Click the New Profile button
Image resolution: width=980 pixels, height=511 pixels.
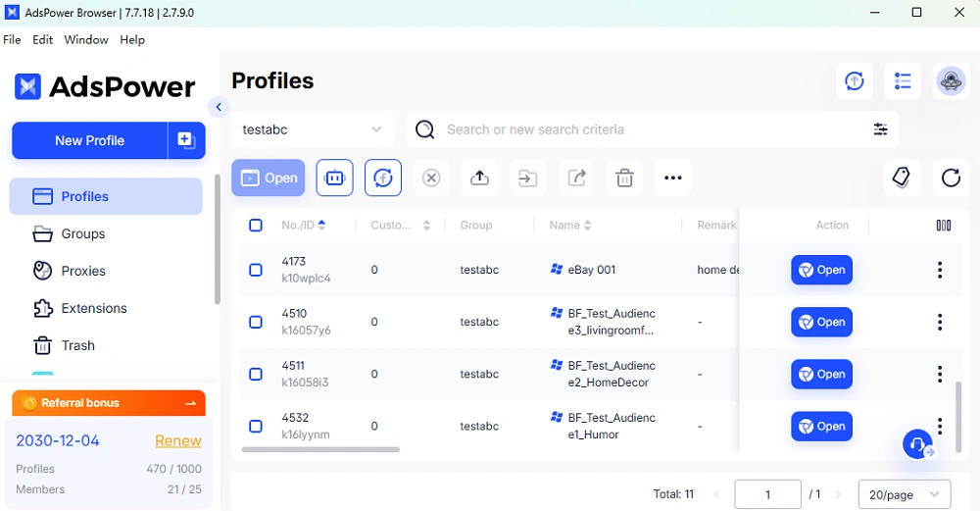point(89,140)
